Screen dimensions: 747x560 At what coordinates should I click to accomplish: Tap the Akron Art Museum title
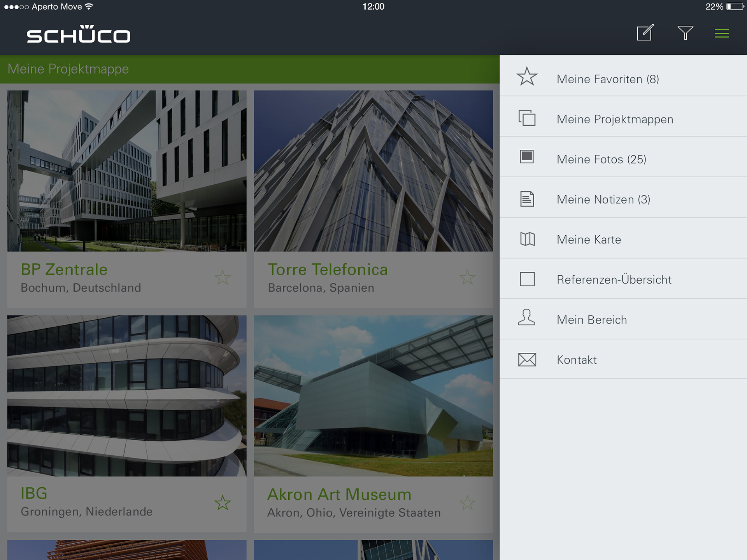tap(339, 494)
